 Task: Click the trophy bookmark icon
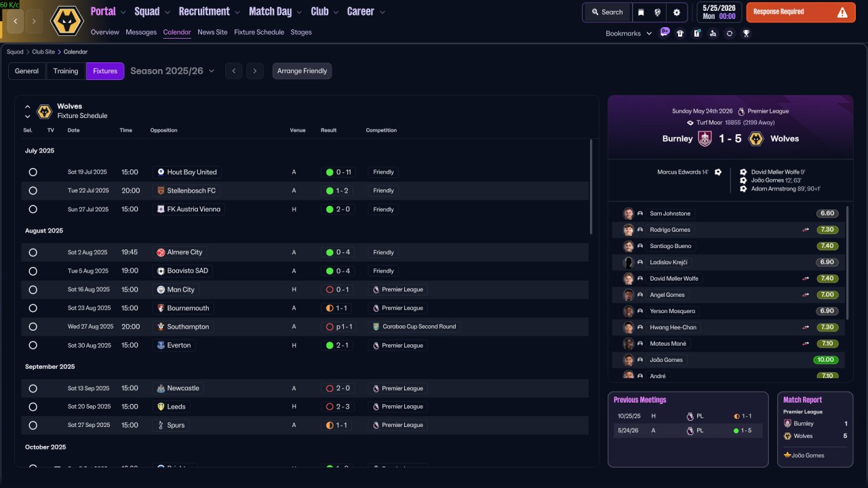[x=746, y=33]
